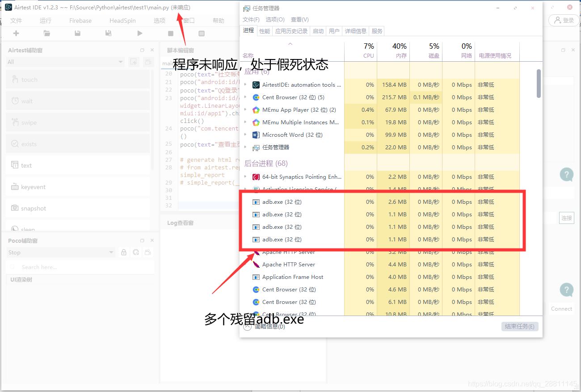Open the 帮助 menu
Screen dimensions: 581x392
219,21
